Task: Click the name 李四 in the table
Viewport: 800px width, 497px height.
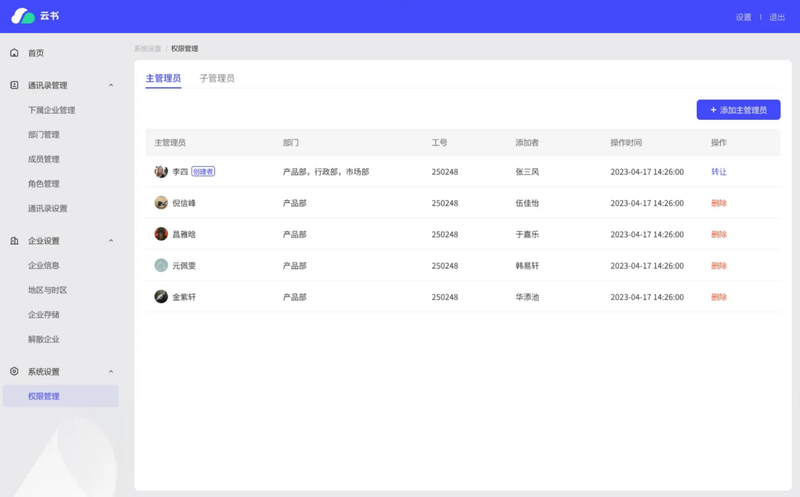Action: pos(180,172)
